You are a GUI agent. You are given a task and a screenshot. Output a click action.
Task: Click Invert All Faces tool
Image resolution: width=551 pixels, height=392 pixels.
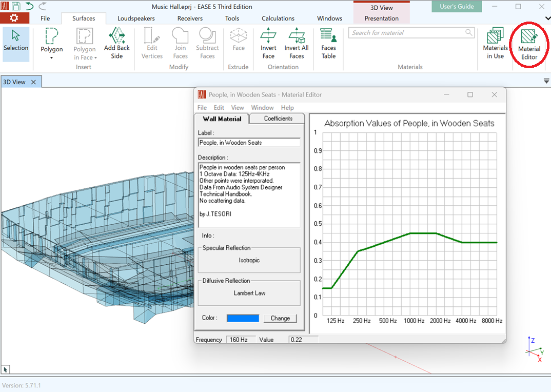pos(297,44)
